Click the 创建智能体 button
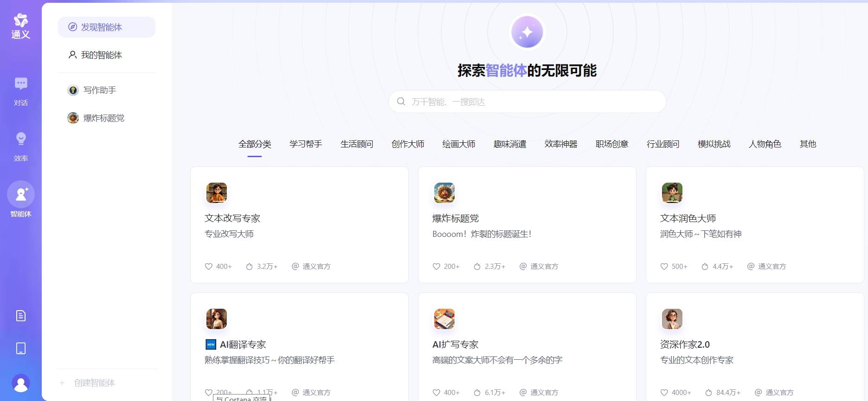868x401 pixels. tap(94, 383)
